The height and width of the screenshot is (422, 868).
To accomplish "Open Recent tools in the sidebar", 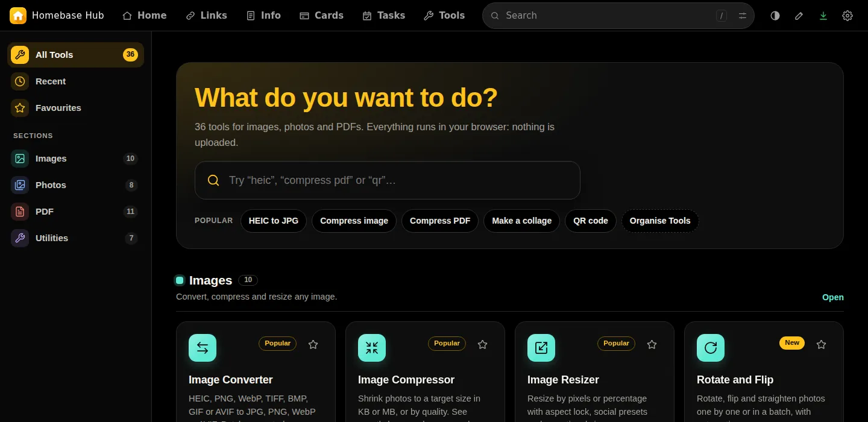I will click(75, 81).
